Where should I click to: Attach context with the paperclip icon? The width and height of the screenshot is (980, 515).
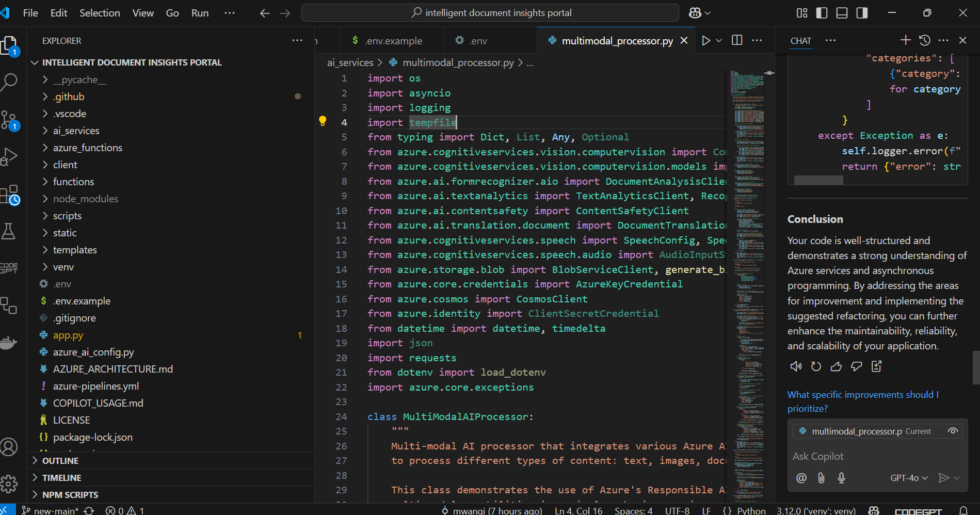click(x=821, y=478)
